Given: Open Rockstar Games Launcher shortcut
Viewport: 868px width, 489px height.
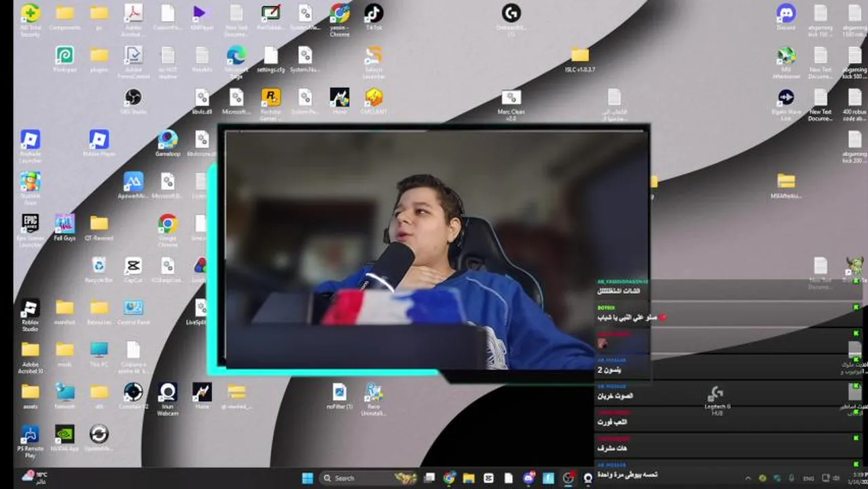Looking at the screenshot, I should [x=270, y=103].
